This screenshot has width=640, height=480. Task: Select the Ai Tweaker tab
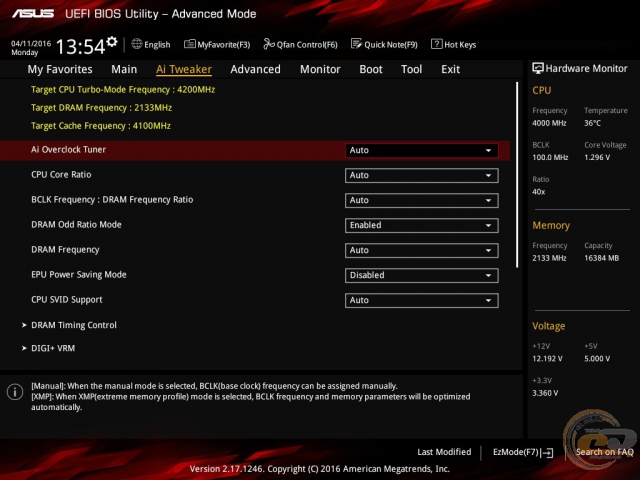184,69
